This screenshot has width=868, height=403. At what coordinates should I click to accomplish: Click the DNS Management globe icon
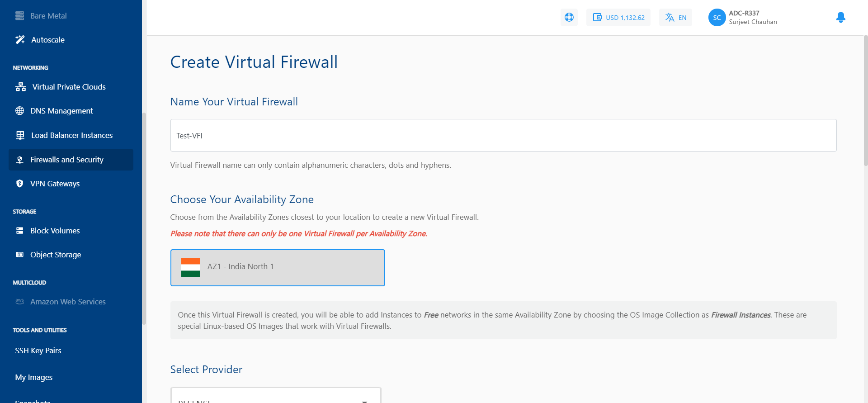pos(20,111)
